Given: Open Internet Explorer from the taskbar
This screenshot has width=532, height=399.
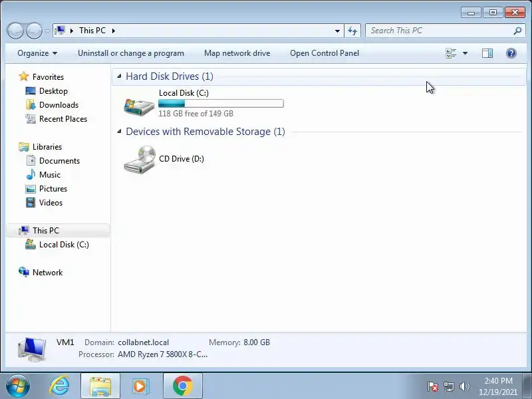Looking at the screenshot, I should pos(59,386).
